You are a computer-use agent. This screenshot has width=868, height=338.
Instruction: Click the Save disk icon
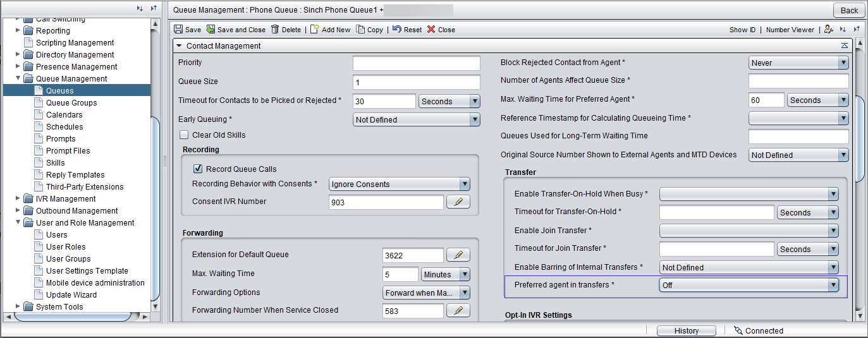point(178,30)
